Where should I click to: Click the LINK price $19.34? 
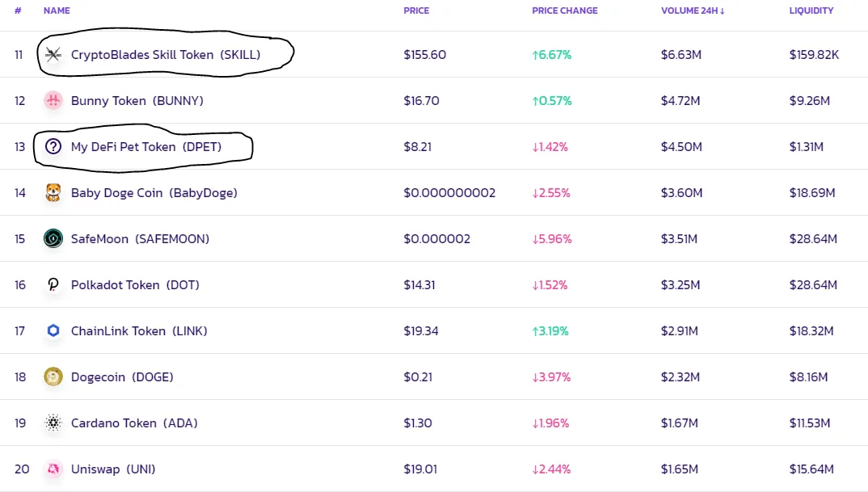(x=421, y=331)
